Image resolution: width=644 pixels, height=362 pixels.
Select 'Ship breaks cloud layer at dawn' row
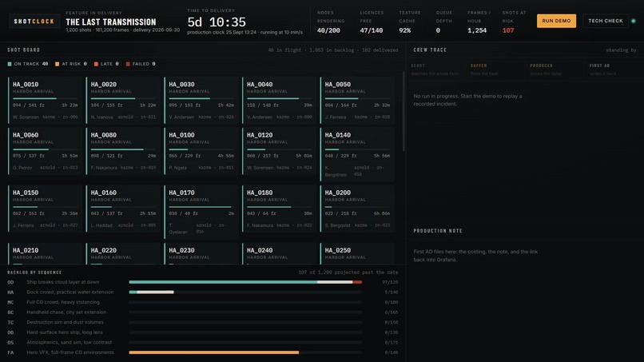[x=202, y=282]
